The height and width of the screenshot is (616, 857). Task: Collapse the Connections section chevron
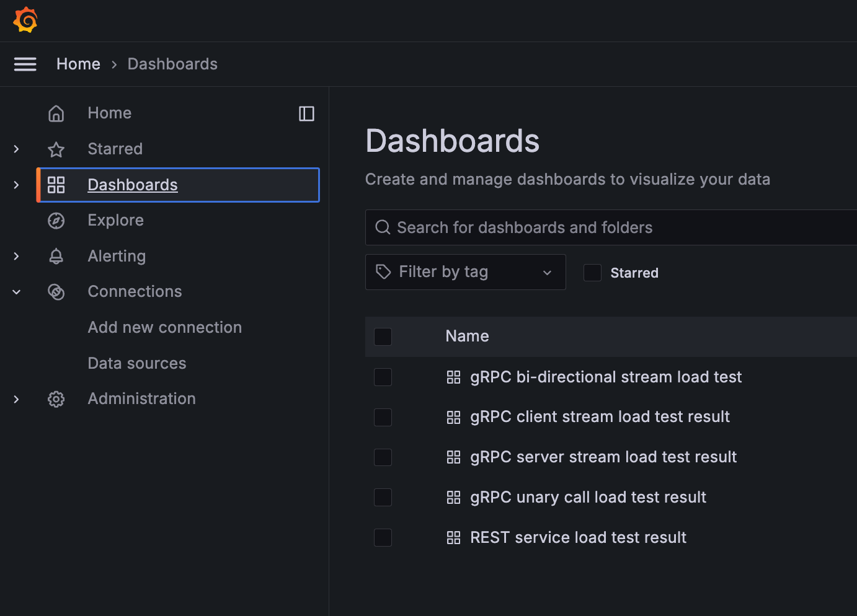click(17, 292)
